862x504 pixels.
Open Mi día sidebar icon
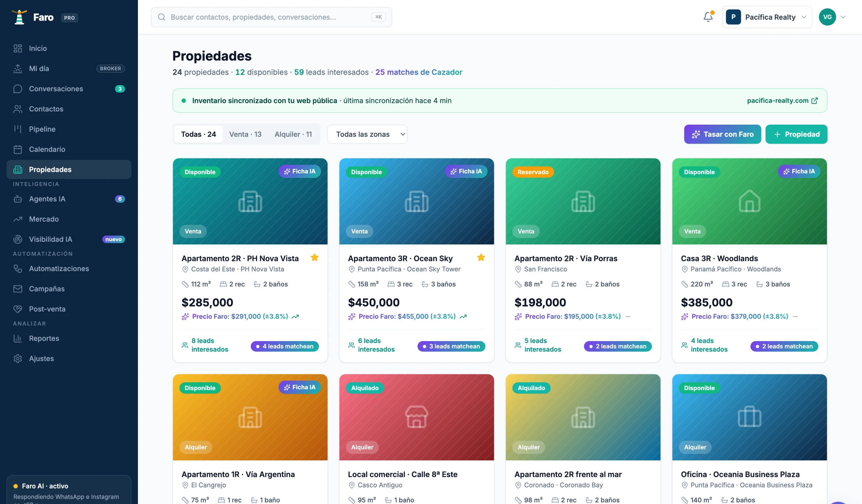[18, 69]
